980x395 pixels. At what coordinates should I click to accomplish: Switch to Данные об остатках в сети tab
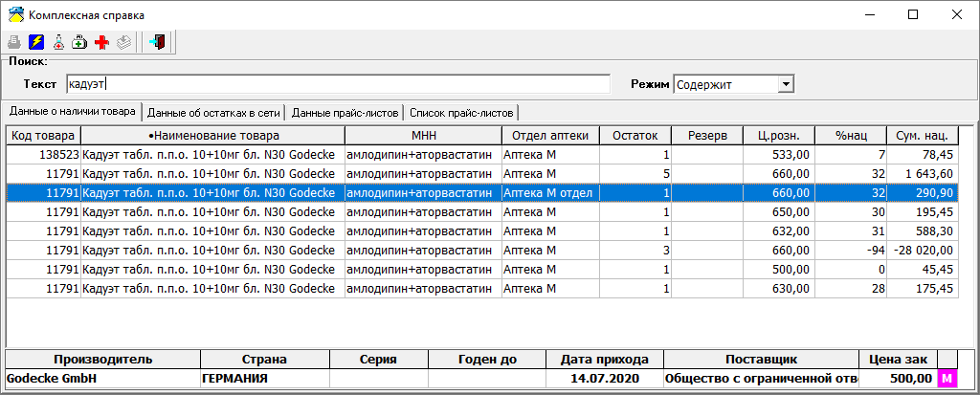[215, 113]
